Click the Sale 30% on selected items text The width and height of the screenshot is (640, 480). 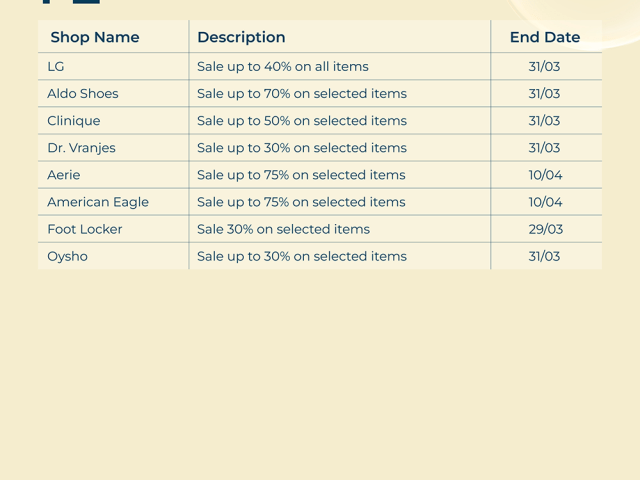(283, 229)
